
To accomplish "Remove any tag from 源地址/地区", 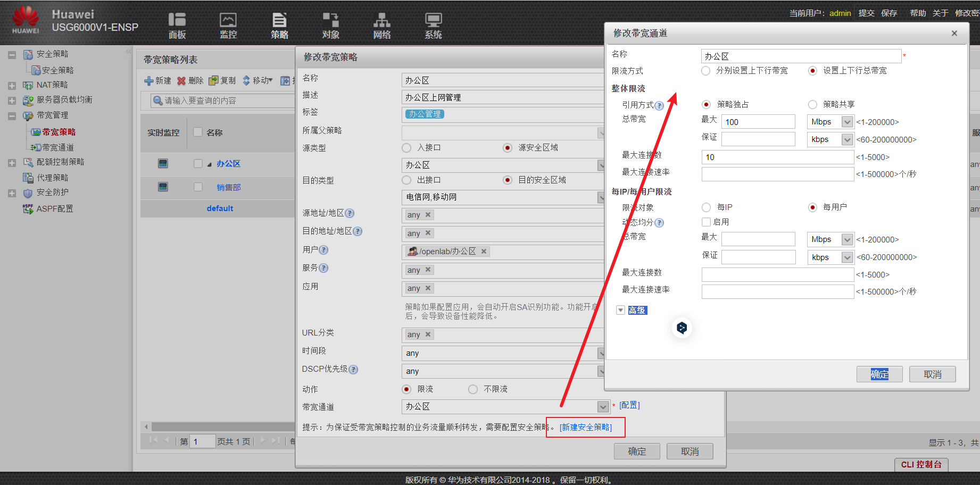I will 428,215.
